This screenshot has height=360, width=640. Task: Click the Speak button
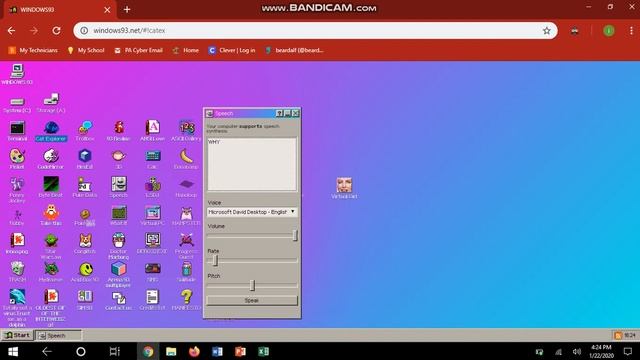252,300
